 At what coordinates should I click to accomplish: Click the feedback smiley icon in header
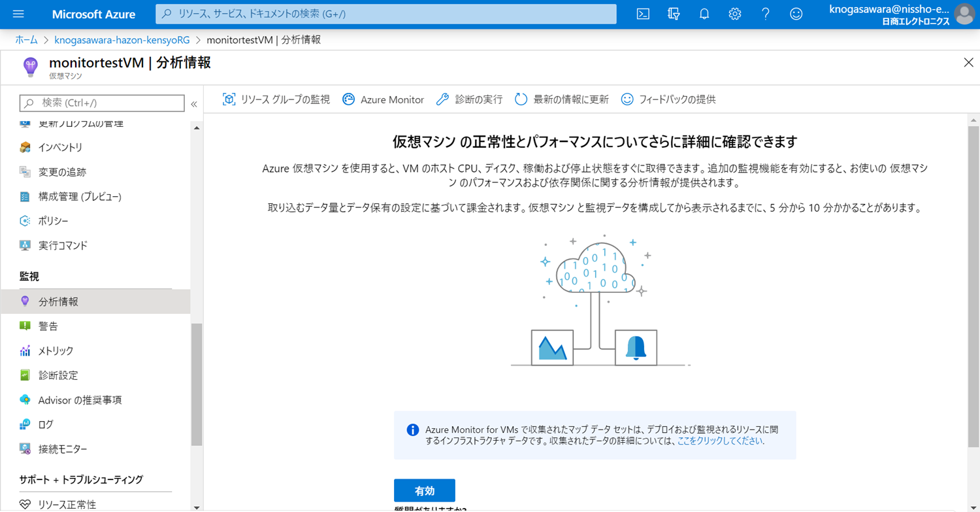coord(796,14)
